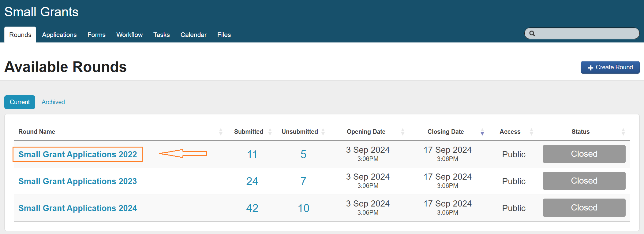Sort by Opening Date column arrows
The width and height of the screenshot is (644, 234).
(402, 132)
